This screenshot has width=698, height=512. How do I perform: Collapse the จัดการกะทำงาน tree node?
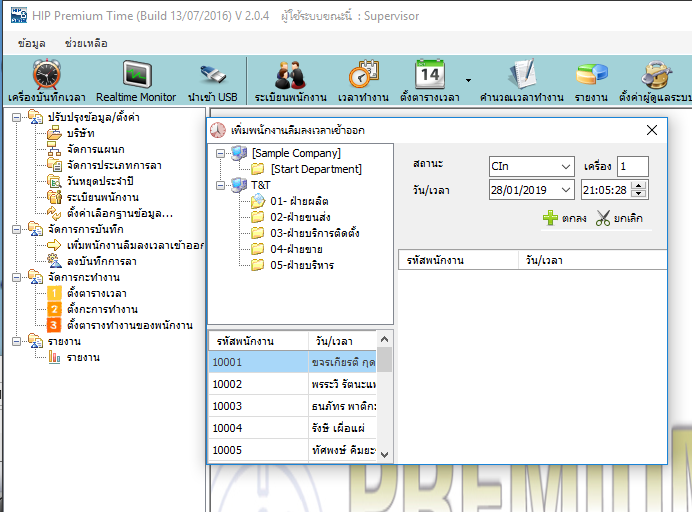(16, 278)
